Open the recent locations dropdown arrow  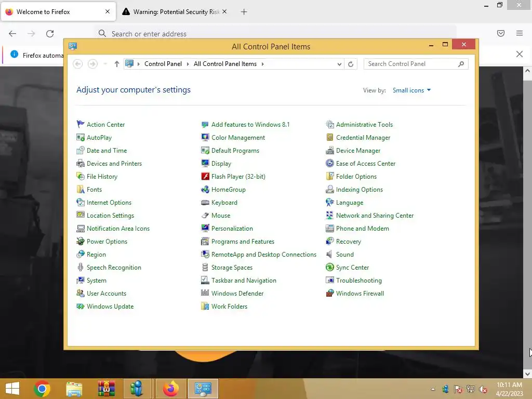[x=105, y=64]
